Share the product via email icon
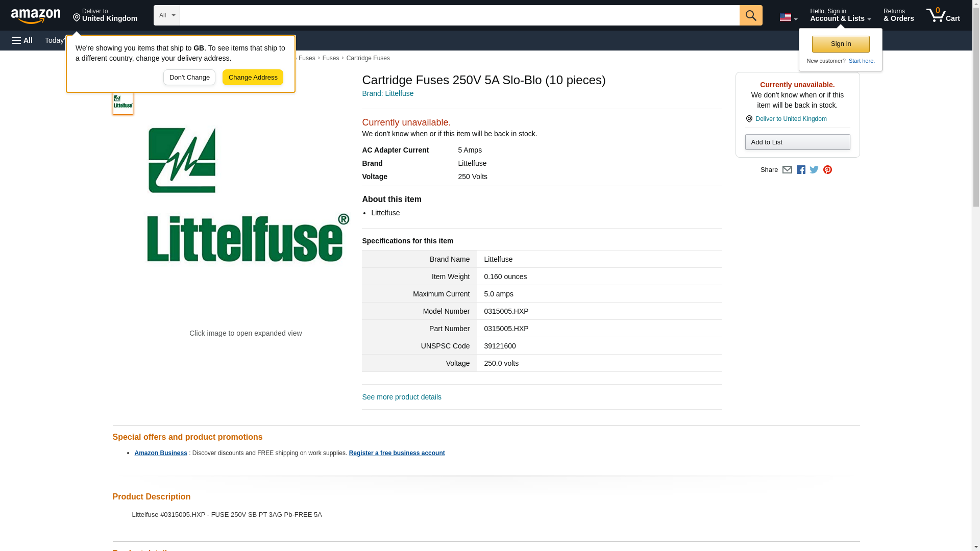Image resolution: width=980 pixels, height=551 pixels. (x=787, y=170)
